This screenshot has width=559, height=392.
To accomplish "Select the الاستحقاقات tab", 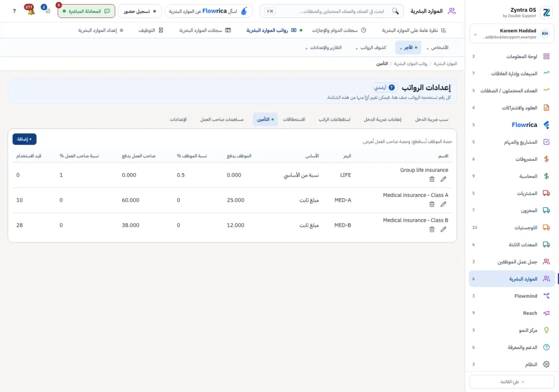I will (294, 119).
